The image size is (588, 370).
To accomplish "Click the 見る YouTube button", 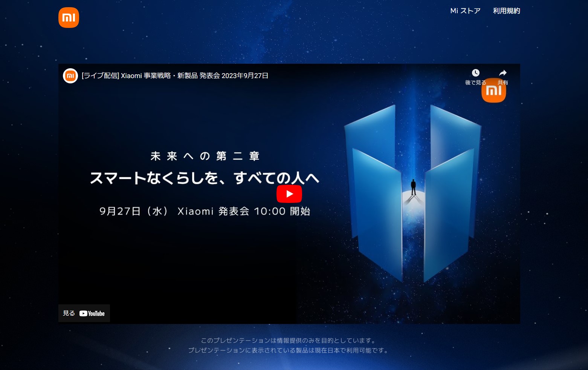I will click(84, 313).
